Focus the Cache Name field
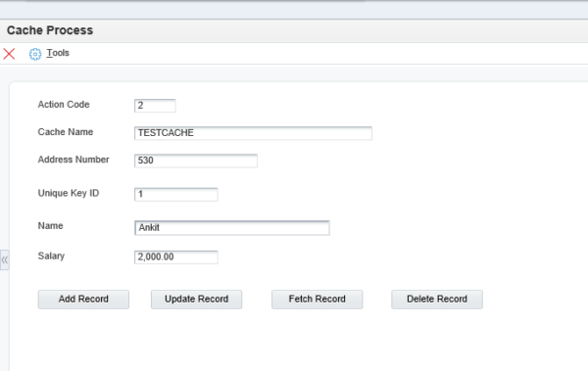 click(x=253, y=133)
